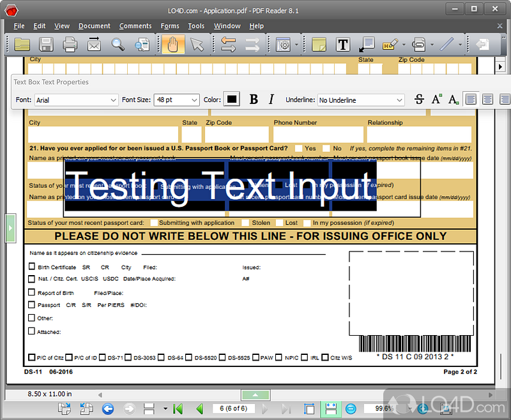Click the Open folder icon
The width and height of the screenshot is (511, 420).
pos(22,44)
